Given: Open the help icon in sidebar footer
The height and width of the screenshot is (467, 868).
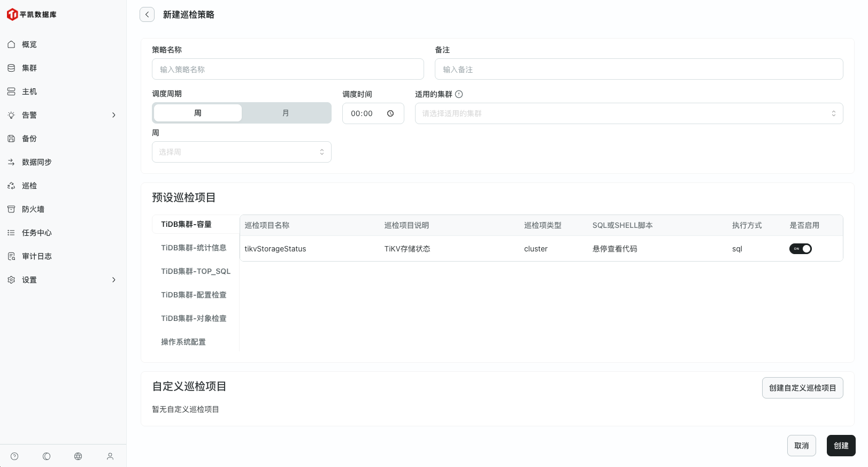Looking at the screenshot, I should tap(14, 456).
